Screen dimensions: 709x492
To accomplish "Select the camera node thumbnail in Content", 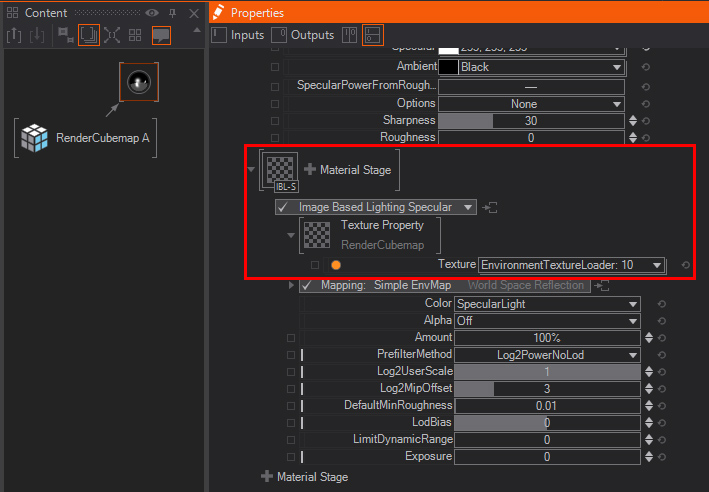I will tap(138, 82).
